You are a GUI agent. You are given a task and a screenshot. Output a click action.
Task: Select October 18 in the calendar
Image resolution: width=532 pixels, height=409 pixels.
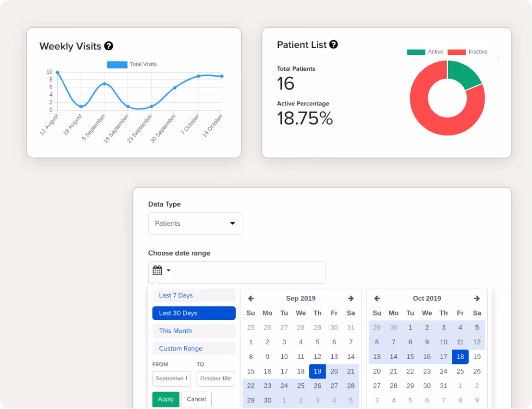coord(460,357)
